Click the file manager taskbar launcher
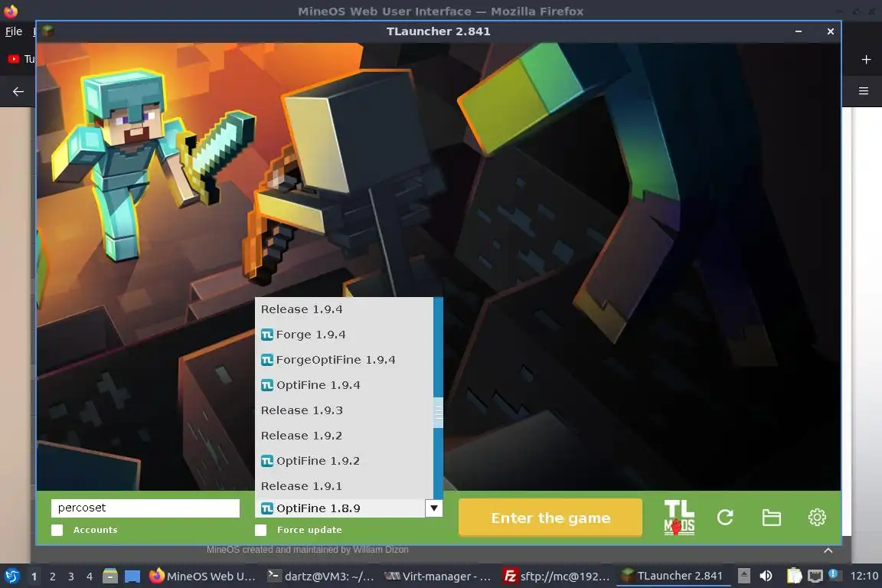This screenshot has height=588, width=882. click(110, 577)
